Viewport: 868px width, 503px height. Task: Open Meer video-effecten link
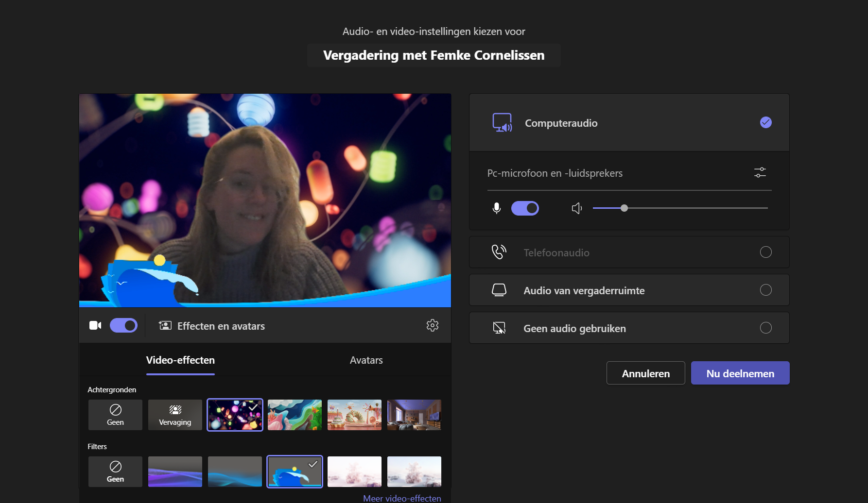pyautogui.click(x=402, y=498)
